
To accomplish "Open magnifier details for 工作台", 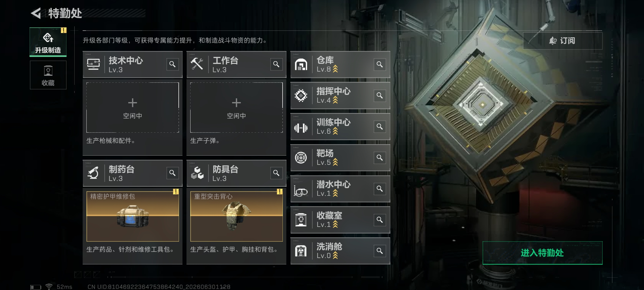I will [276, 64].
